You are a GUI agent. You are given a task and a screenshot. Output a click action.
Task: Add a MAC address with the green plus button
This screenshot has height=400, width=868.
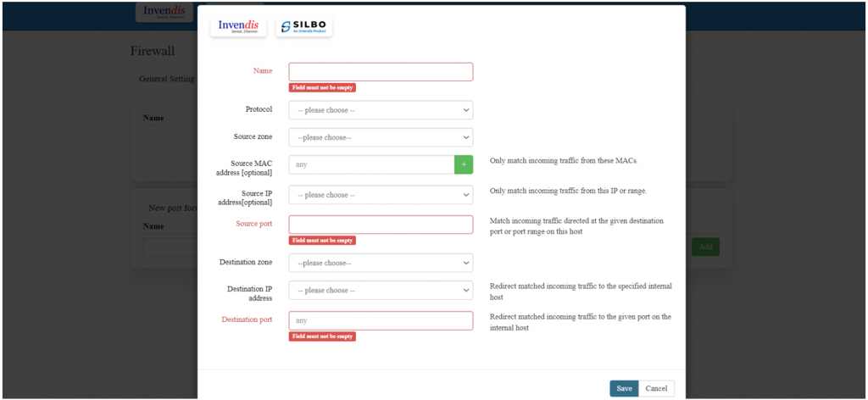[464, 164]
